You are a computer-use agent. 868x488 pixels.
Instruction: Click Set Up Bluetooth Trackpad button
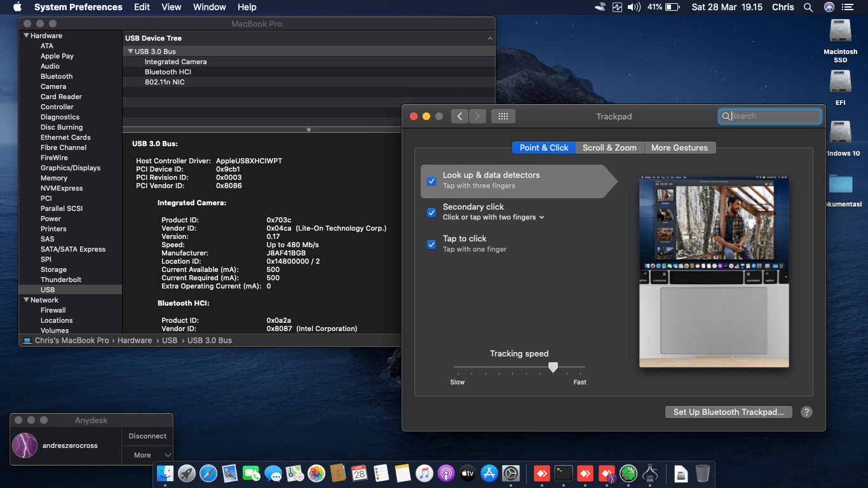click(x=728, y=412)
